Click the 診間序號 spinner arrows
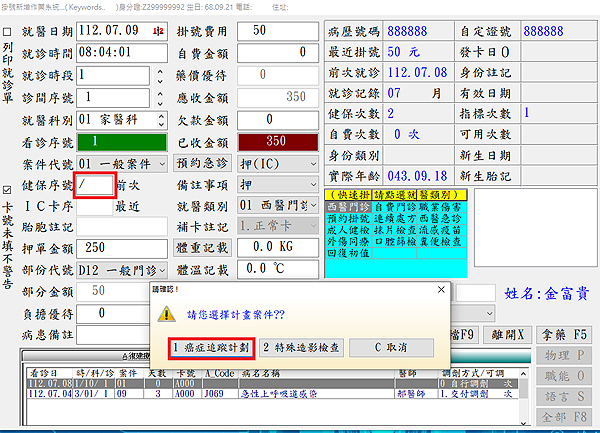The image size is (600, 433). point(158,97)
